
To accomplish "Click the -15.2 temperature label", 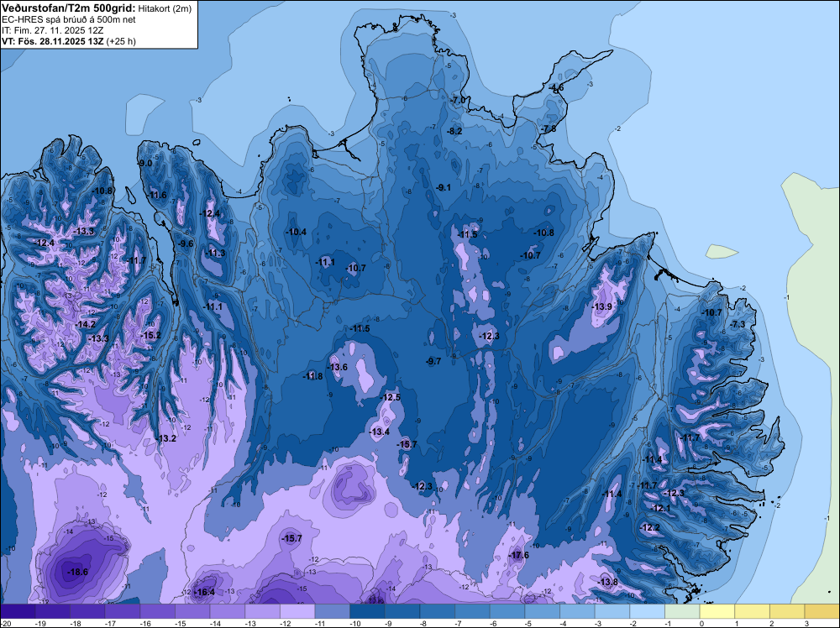I will point(150,335).
